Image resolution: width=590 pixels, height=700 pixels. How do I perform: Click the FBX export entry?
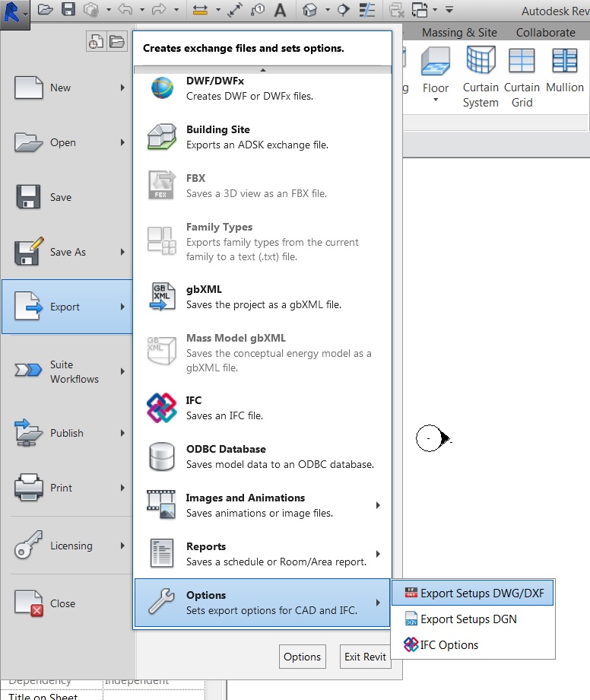click(x=262, y=186)
